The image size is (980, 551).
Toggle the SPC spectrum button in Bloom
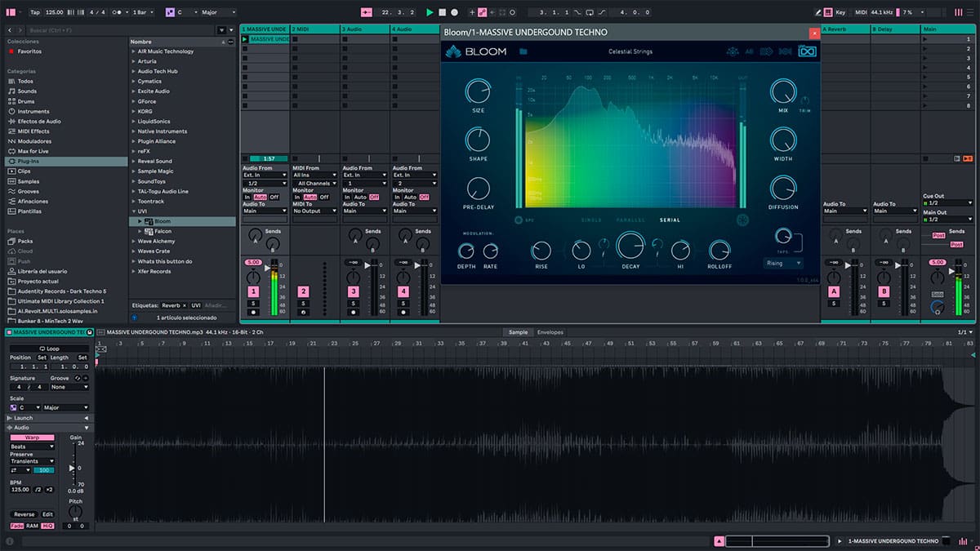(519, 220)
